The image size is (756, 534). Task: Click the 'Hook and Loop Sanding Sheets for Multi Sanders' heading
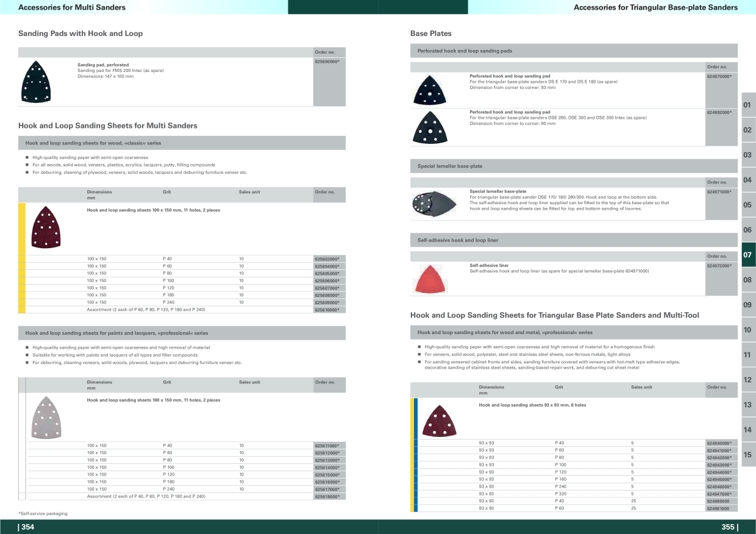[x=108, y=126]
